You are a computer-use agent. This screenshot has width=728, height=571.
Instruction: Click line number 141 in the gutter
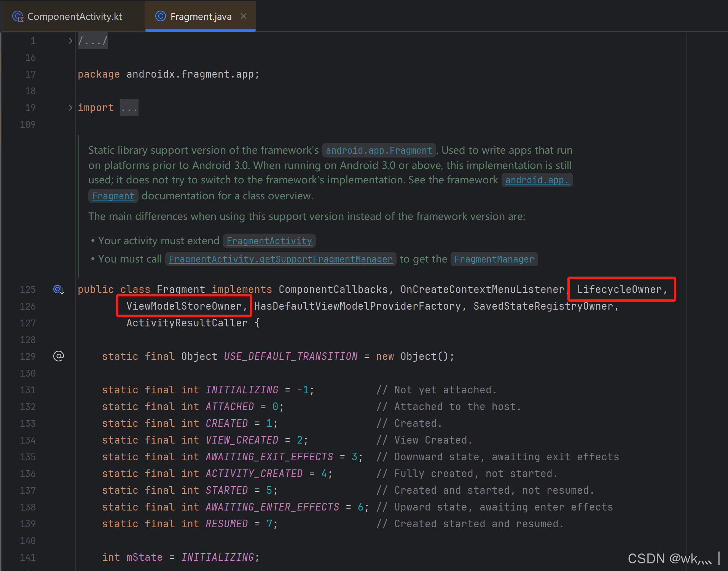27,557
